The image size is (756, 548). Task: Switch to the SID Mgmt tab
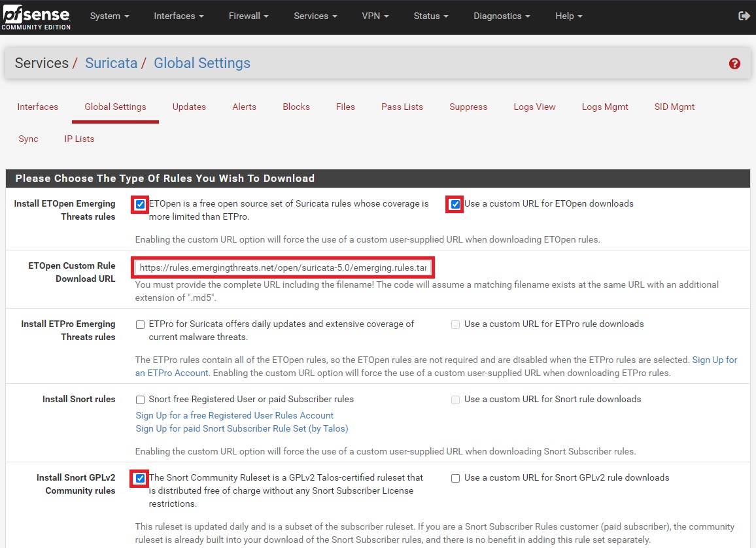click(x=674, y=107)
